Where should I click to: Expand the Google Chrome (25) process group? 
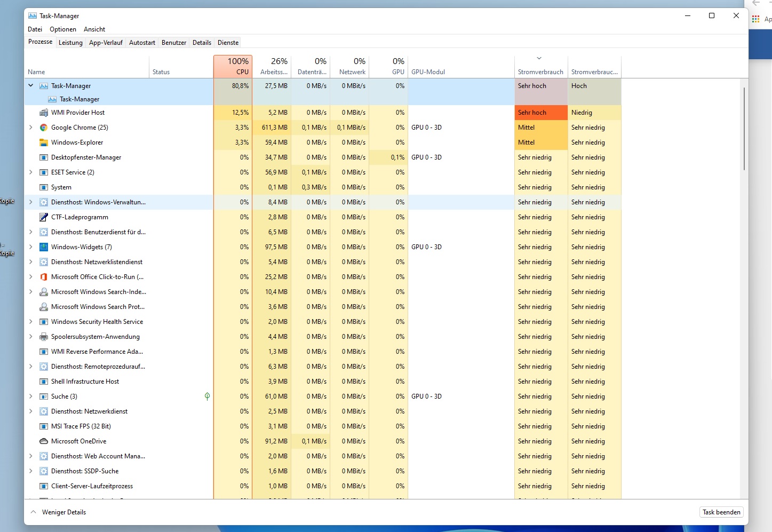point(30,128)
